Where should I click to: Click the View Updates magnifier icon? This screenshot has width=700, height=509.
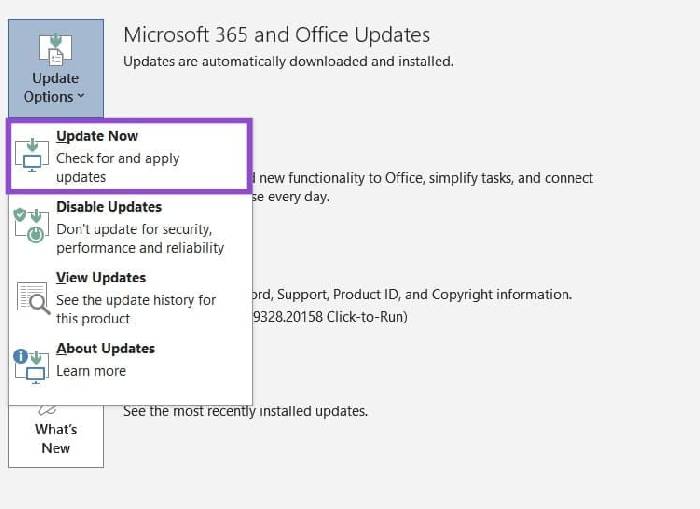coord(33,296)
